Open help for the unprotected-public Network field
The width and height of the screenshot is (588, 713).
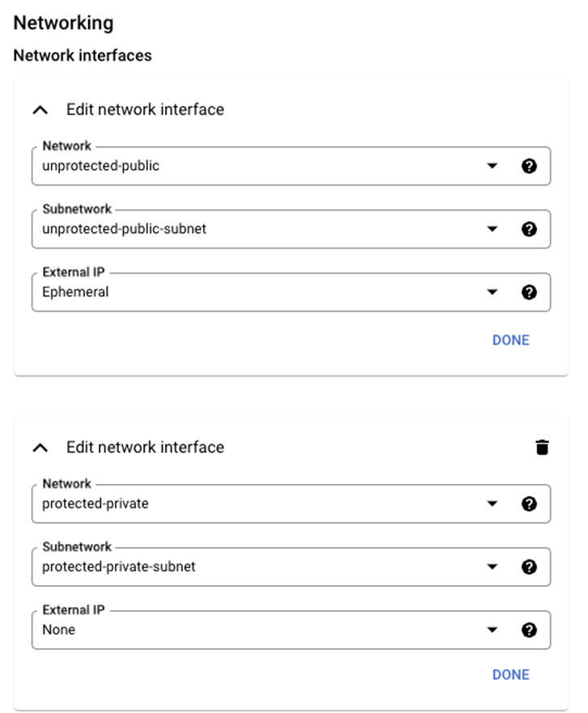pyautogui.click(x=530, y=166)
